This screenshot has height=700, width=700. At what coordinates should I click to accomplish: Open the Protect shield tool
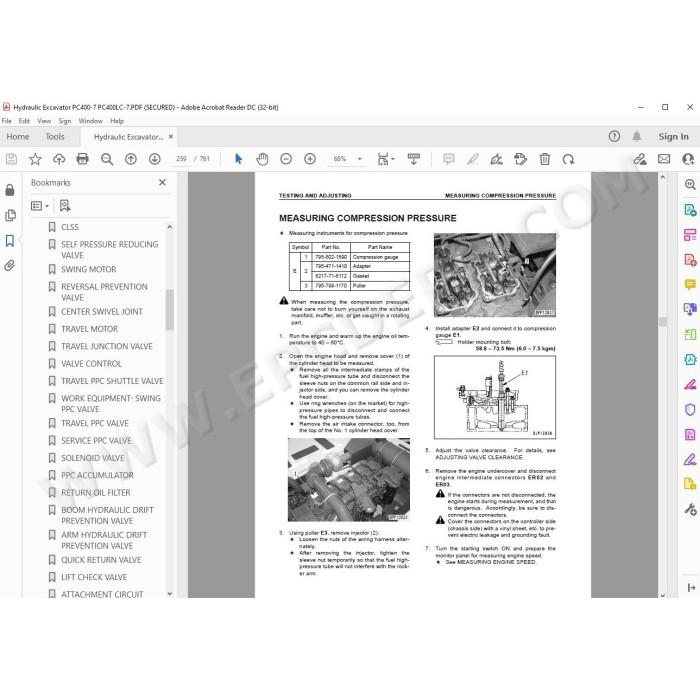tap(690, 409)
